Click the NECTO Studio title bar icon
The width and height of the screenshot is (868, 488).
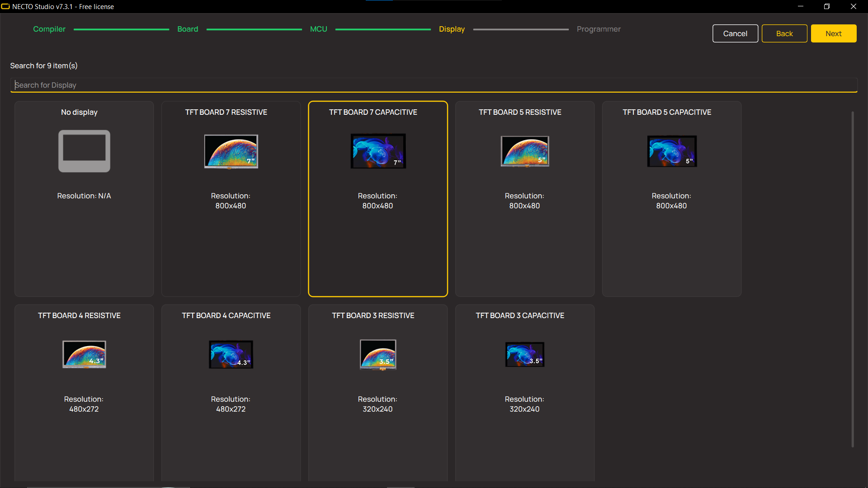pyautogui.click(x=5, y=6)
